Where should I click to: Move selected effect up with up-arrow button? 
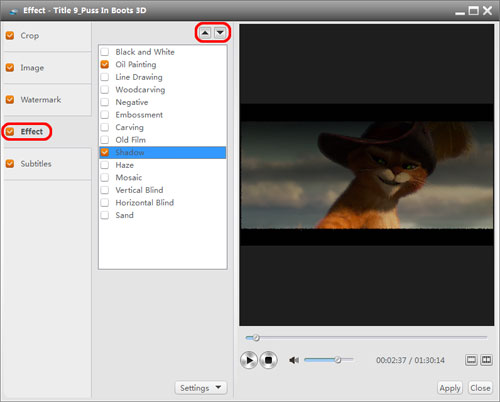(205, 33)
